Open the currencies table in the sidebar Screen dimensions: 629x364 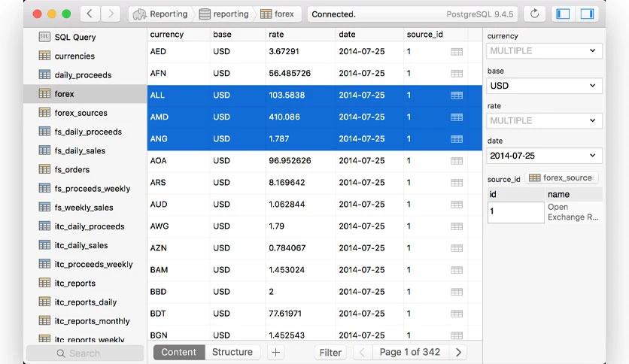(74, 56)
